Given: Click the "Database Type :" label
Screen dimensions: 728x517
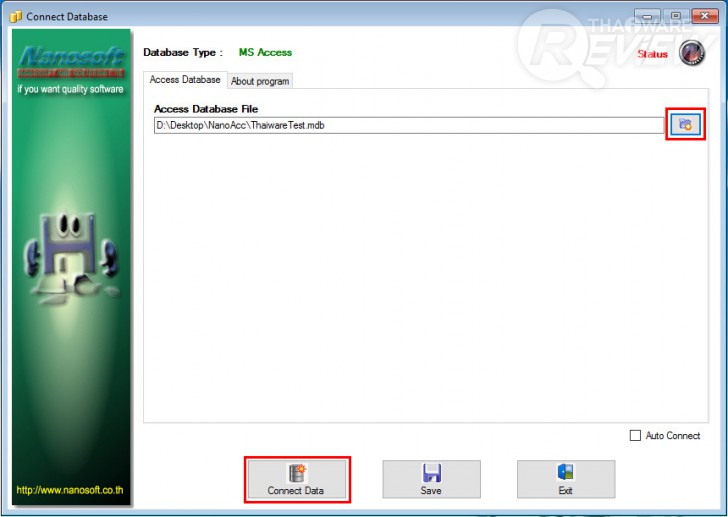Looking at the screenshot, I should (183, 52).
